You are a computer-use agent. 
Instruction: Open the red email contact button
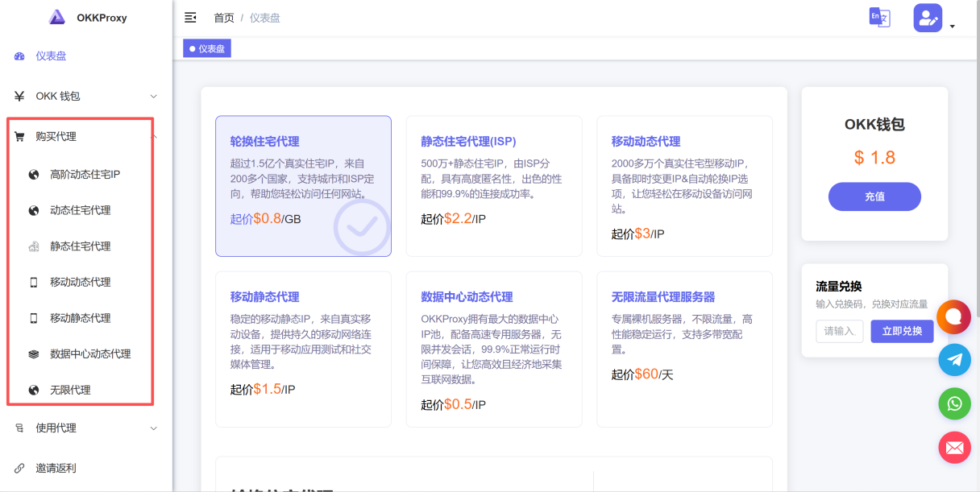coord(954,447)
